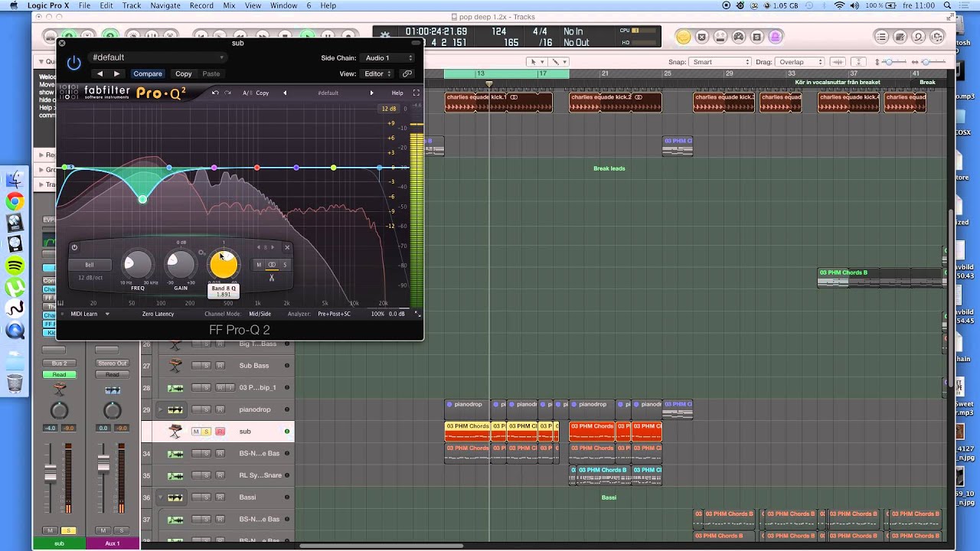Open the MIDI Learn dropdown arrow
The image size is (980, 551).
(107, 314)
